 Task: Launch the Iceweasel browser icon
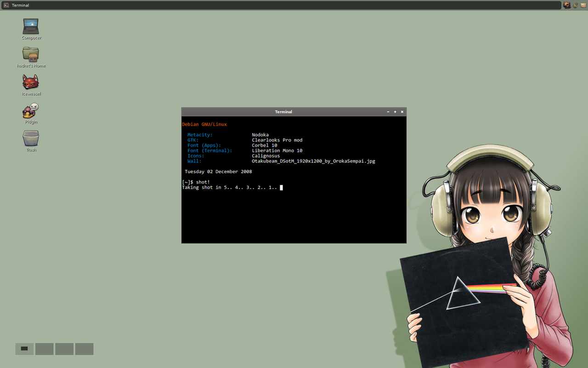click(x=31, y=82)
